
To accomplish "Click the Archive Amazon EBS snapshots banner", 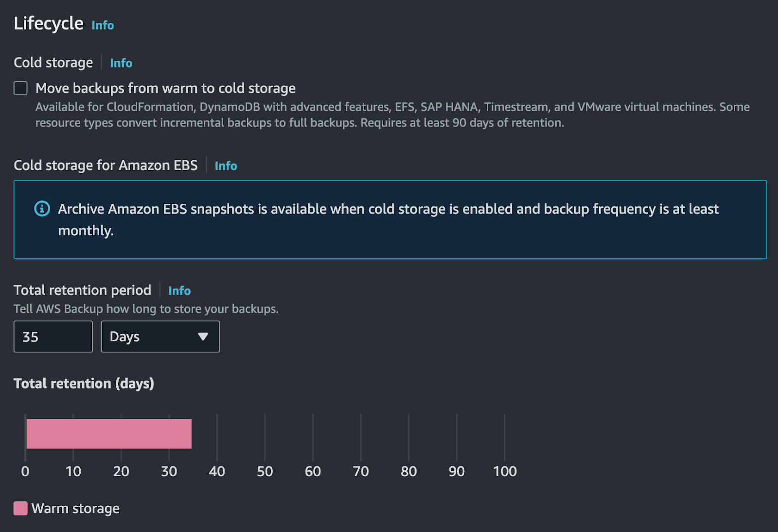I will (x=389, y=219).
